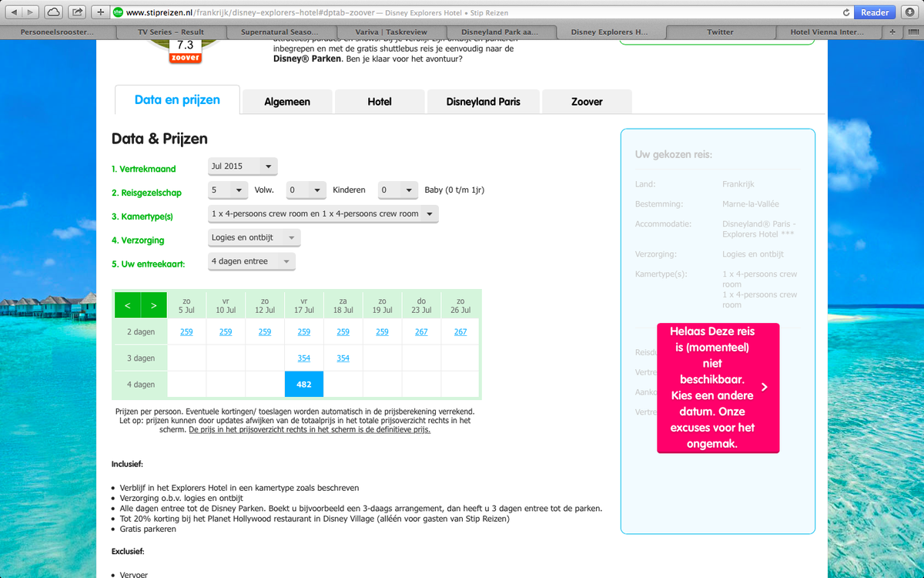Image resolution: width=924 pixels, height=578 pixels.
Task: Select the Data en prijzen page tab
Action: tap(177, 100)
